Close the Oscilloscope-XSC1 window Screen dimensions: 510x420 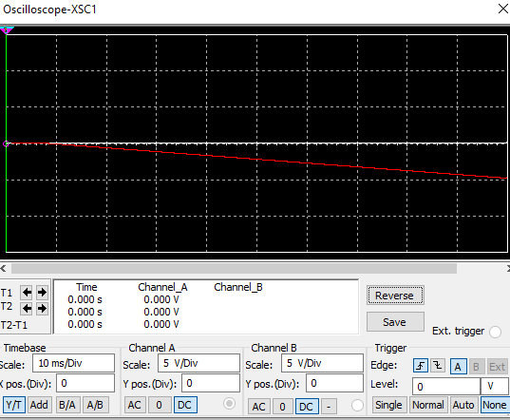[502, 9]
